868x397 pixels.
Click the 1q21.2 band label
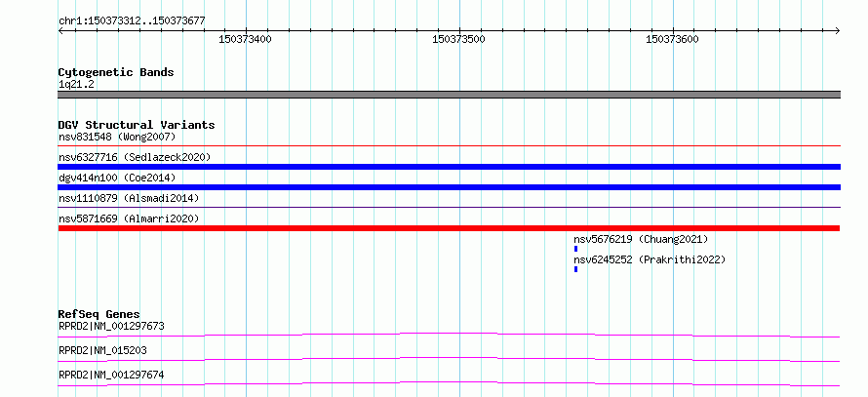(x=76, y=84)
